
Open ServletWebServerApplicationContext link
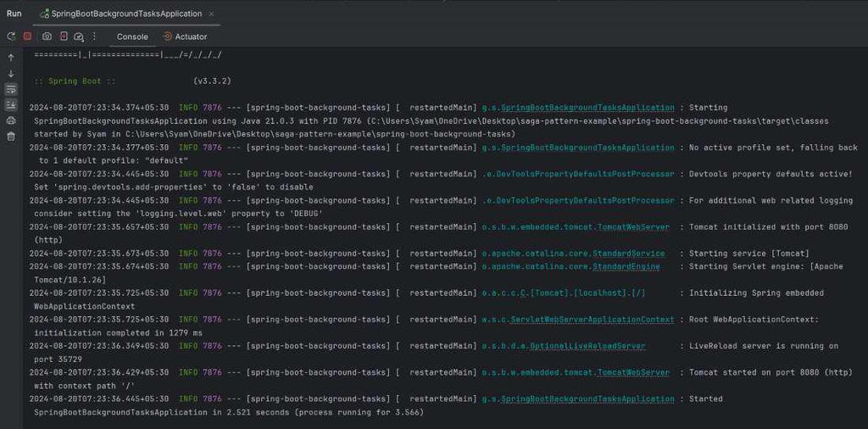click(593, 320)
